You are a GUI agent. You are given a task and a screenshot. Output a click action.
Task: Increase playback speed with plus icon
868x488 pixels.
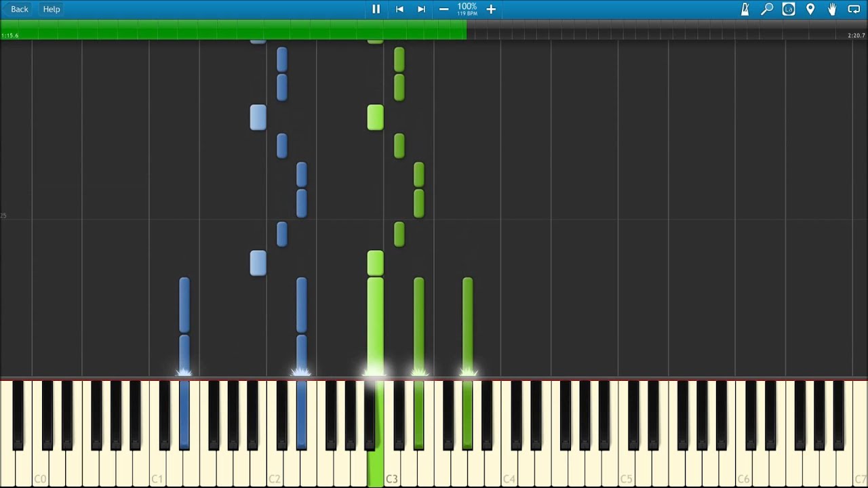point(491,9)
